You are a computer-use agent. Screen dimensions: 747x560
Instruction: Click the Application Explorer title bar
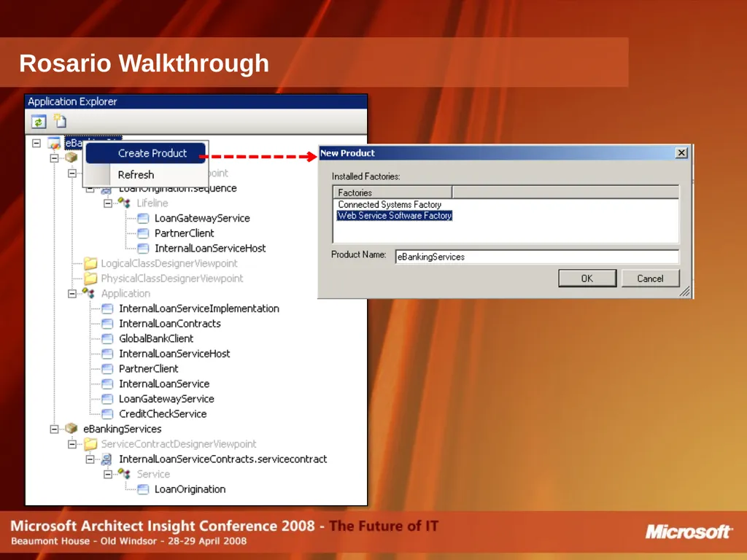(196, 101)
